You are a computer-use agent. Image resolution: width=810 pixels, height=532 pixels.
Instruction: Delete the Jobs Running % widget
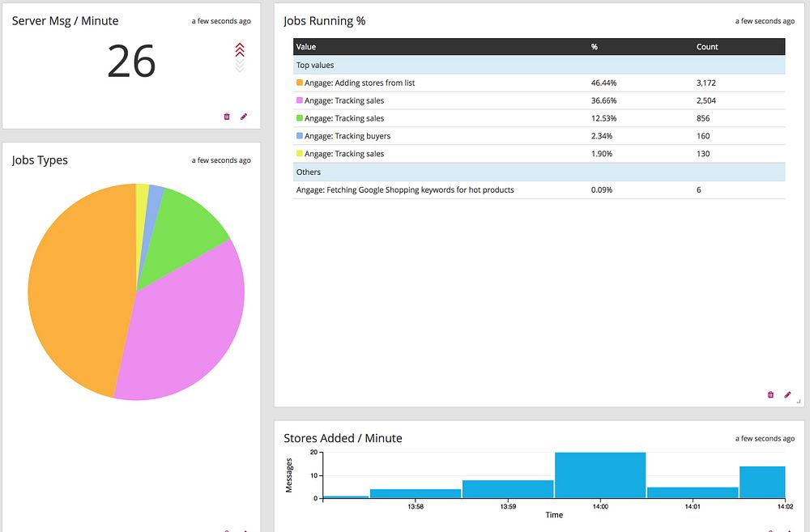click(x=771, y=394)
